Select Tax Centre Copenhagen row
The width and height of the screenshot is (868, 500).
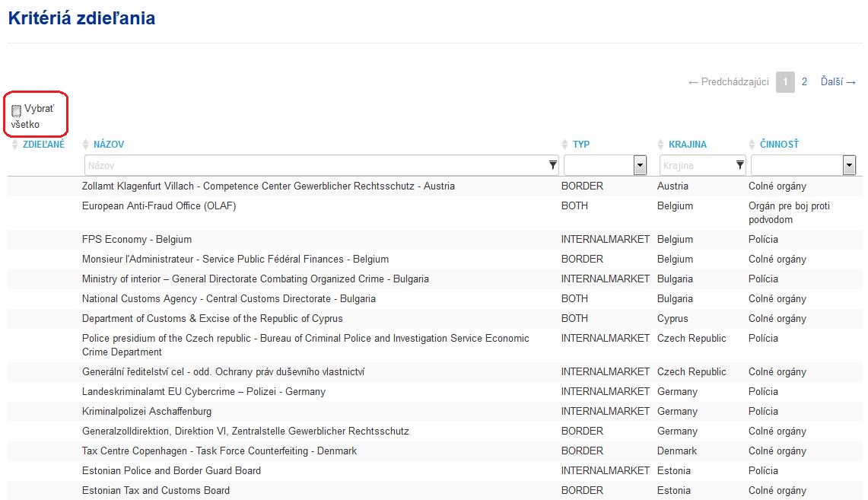434,451
